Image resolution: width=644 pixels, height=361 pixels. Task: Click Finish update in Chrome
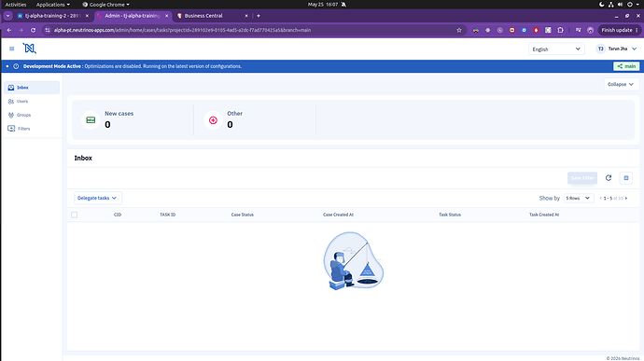pos(620,30)
